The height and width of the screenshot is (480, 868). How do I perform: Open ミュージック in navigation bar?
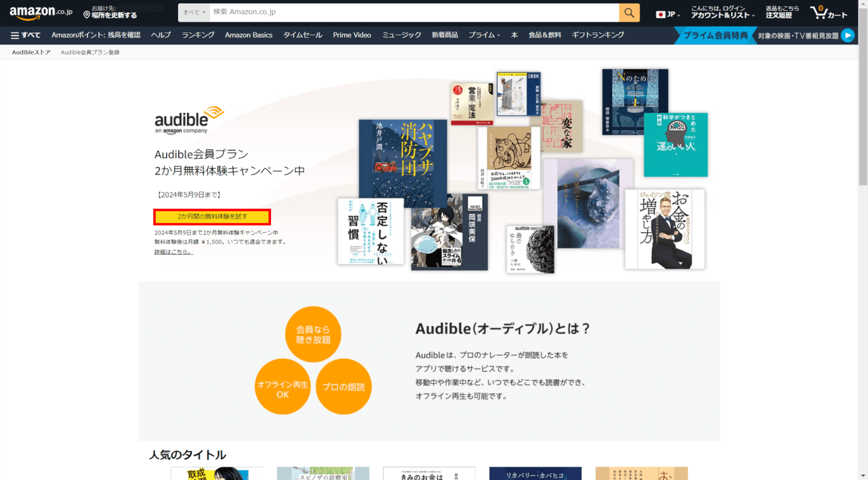point(402,35)
